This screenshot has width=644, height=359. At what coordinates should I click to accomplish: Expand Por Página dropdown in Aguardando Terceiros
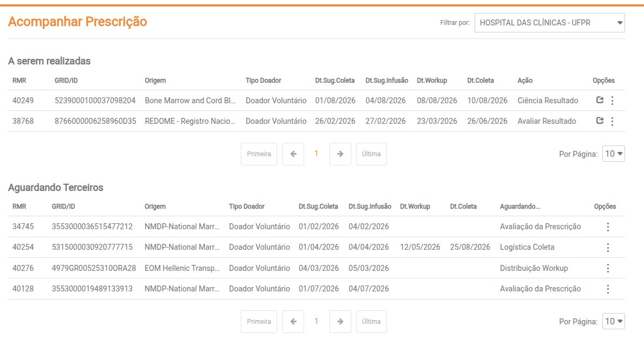[x=614, y=322]
